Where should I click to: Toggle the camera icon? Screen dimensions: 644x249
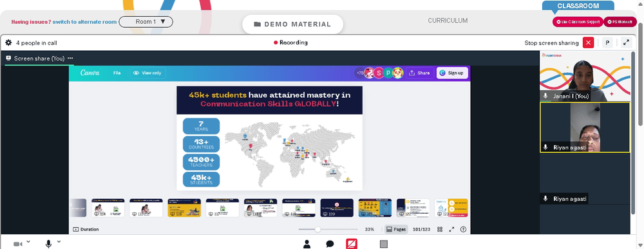point(17,244)
